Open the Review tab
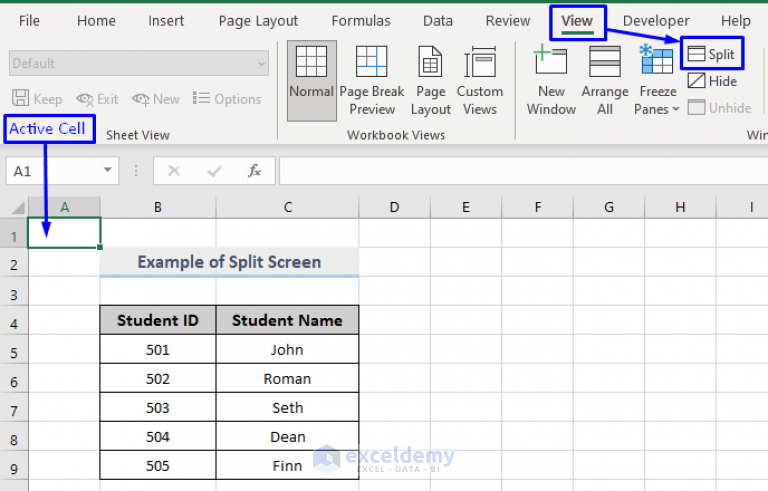 click(x=507, y=21)
